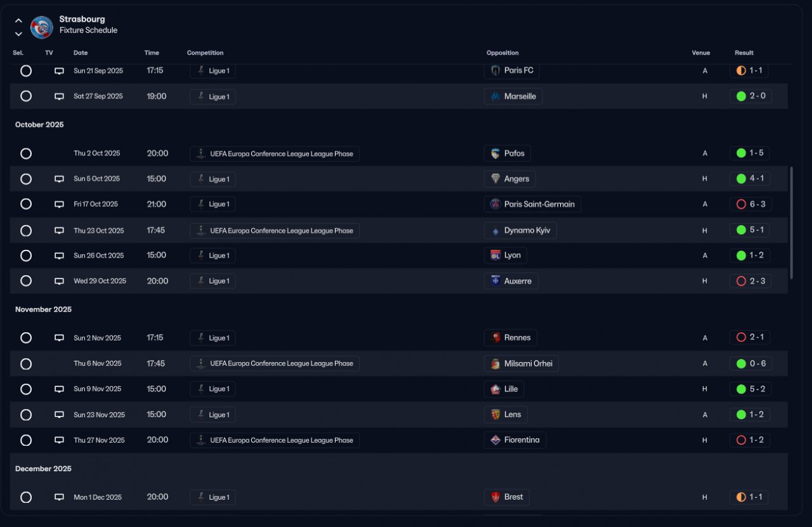Click the Fiorentina club badge icon
The width and height of the screenshot is (812, 527).
[495, 440]
